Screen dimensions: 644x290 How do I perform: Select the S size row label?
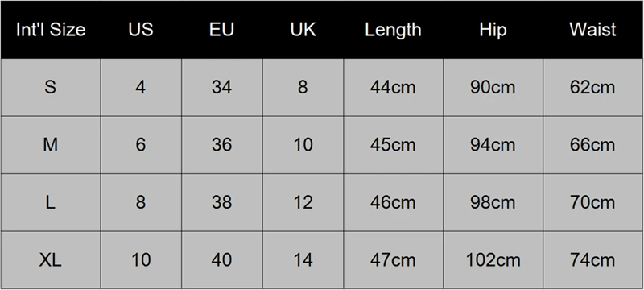point(51,87)
